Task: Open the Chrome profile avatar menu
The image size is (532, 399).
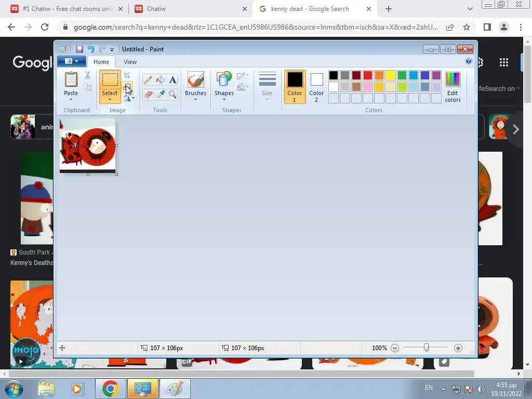Action: [504, 27]
